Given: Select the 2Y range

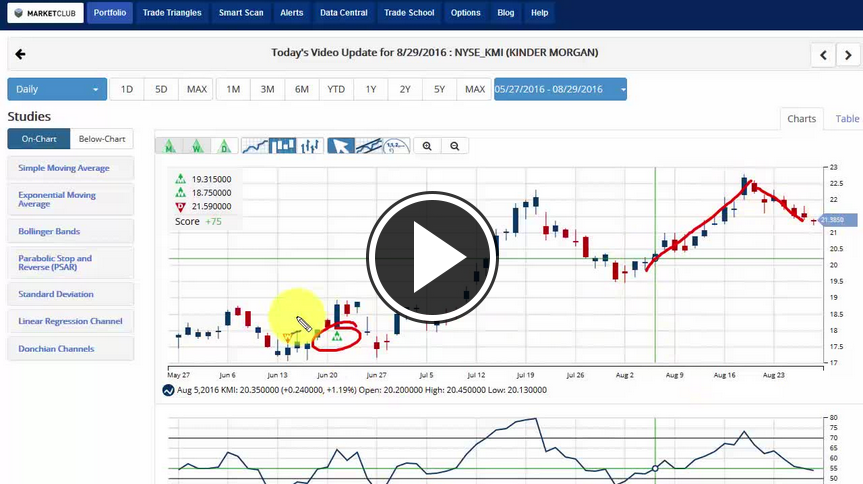Looking at the screenshot, I should click(x=405, y=89).
